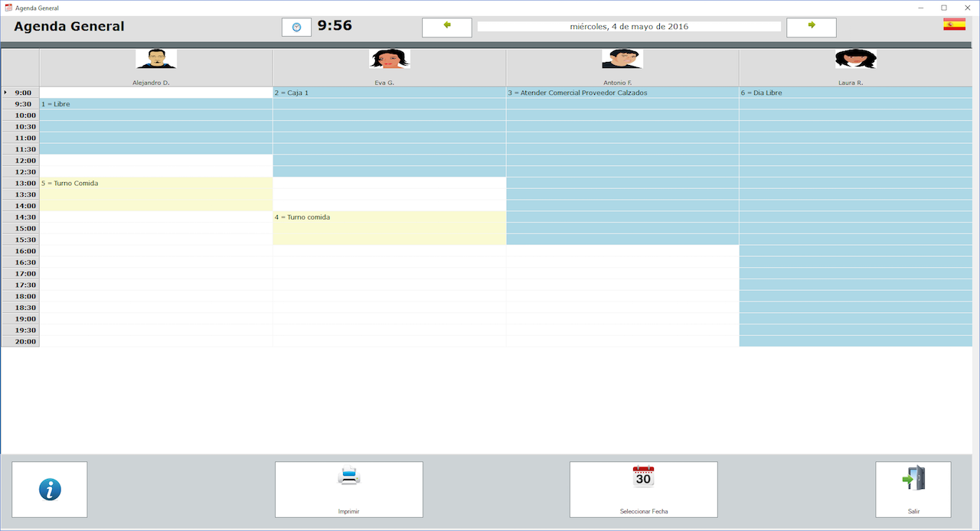Click the Spanish flag language icon

click(954, 24)
